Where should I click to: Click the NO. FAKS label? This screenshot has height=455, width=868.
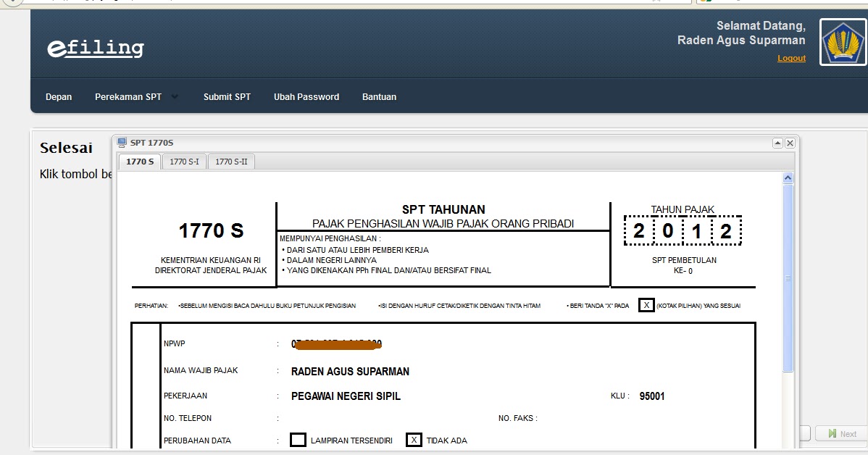[517, 419]
